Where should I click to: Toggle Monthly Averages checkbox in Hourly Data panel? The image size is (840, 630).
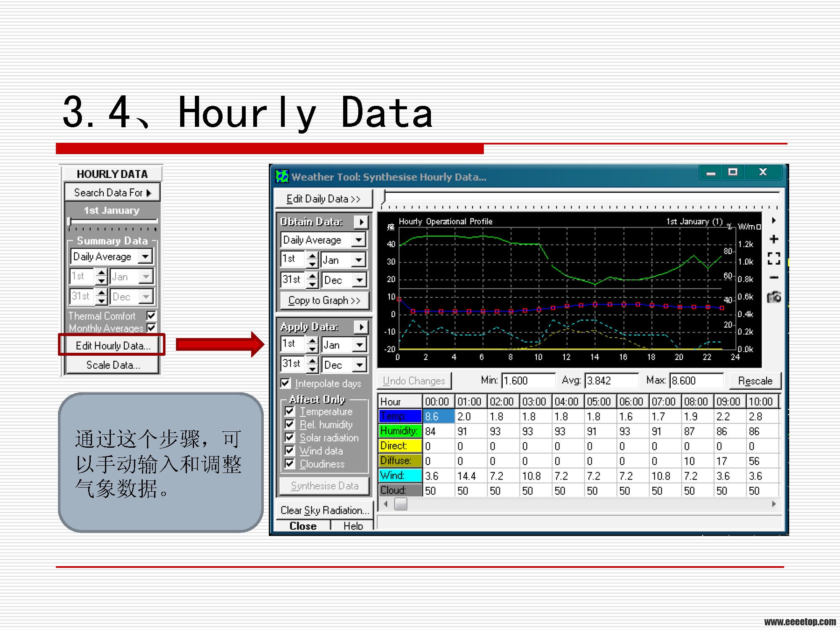click(151, 327)
